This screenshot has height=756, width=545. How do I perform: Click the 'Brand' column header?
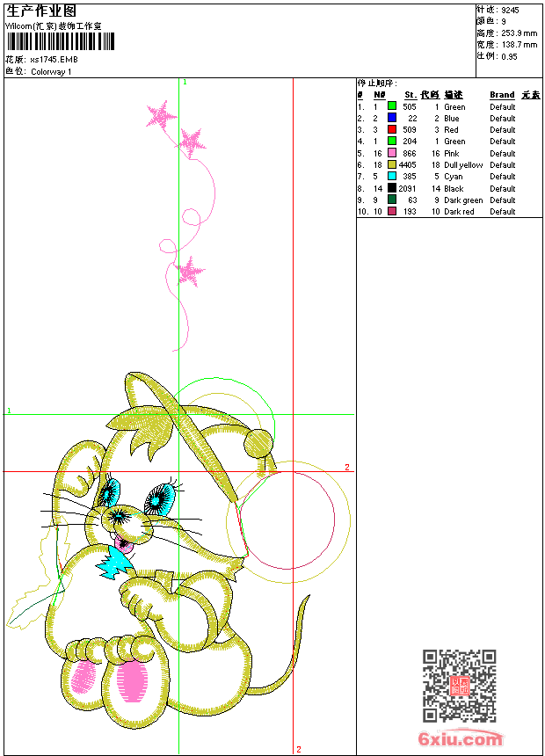click(x=502, y=95)
